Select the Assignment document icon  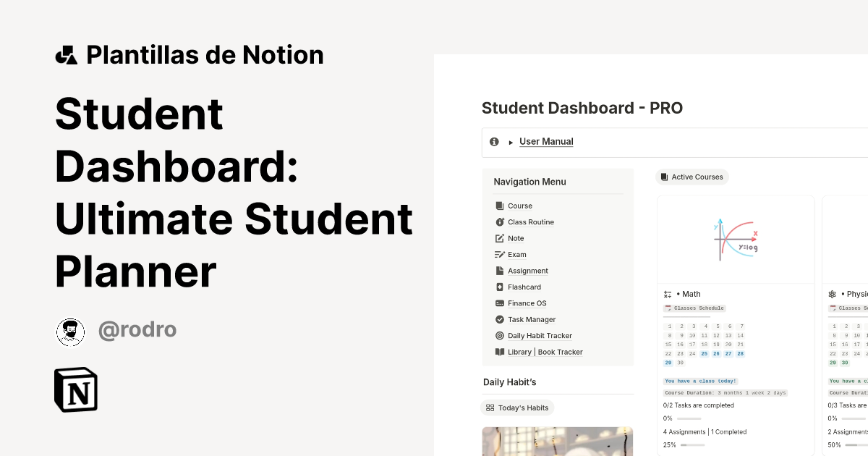[x=499, y=270]
